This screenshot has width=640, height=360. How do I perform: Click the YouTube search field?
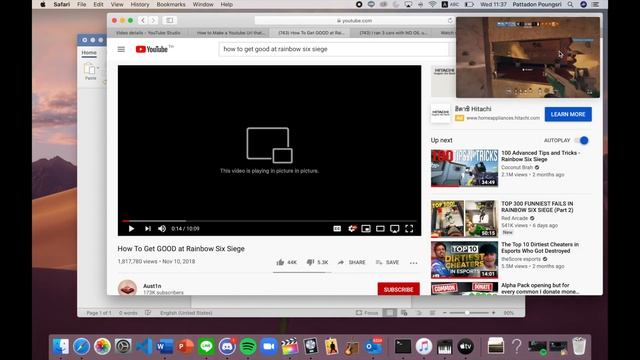(x=333, y=49)
